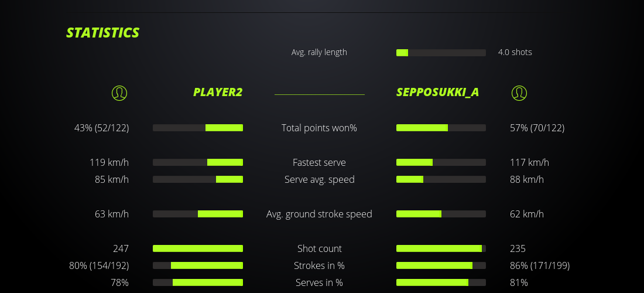
Task: Click SEPPOSUKKI_A's Total points won bar
Action: [x=441, y=128]
